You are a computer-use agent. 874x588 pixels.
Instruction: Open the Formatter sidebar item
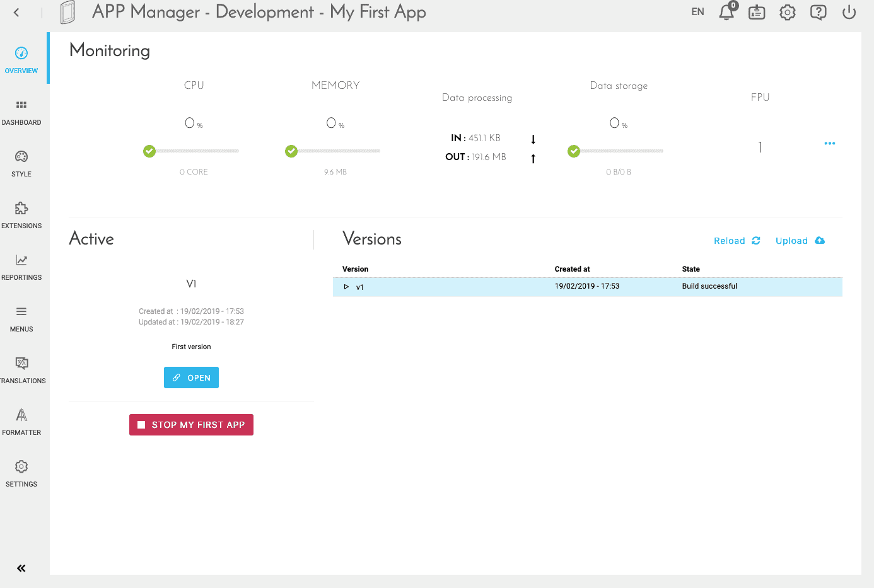pyautogui.click(x=21, y=422)
